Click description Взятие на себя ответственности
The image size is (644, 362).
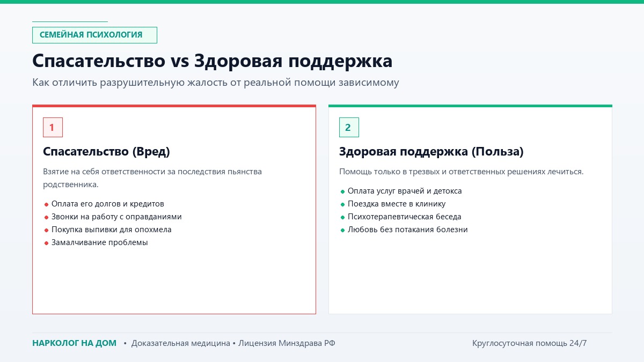click(152, 178)
